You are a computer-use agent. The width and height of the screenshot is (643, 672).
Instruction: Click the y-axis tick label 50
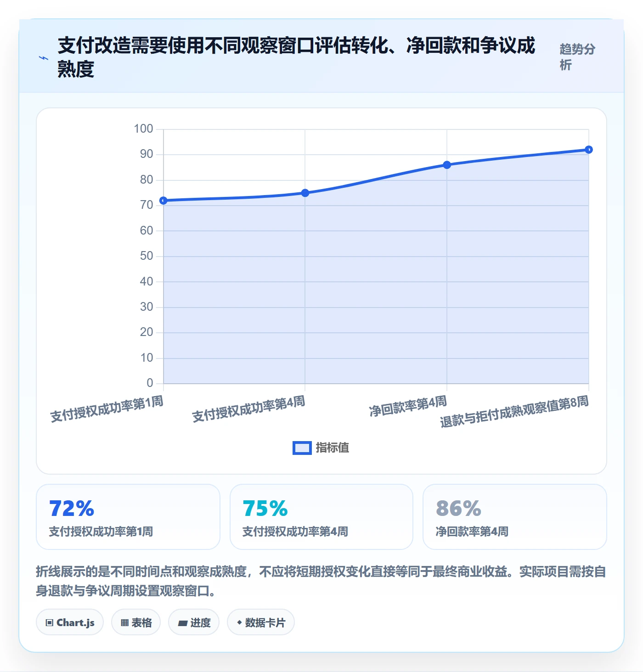point(147,256)
